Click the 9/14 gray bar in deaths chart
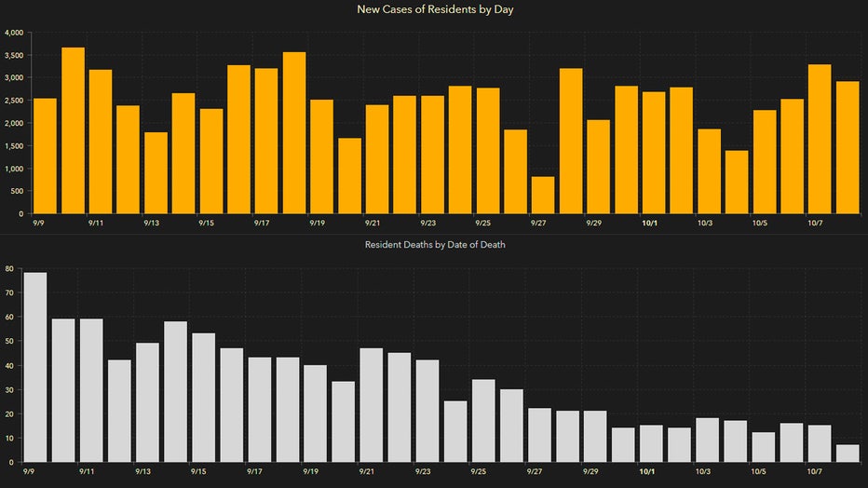868x488 pixels. click(x=175, y=391)
